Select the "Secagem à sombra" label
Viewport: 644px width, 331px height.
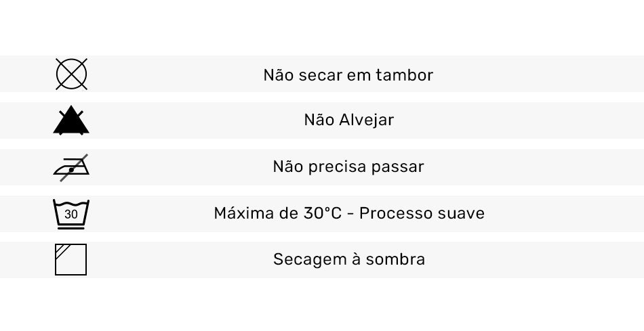[349, 259]
